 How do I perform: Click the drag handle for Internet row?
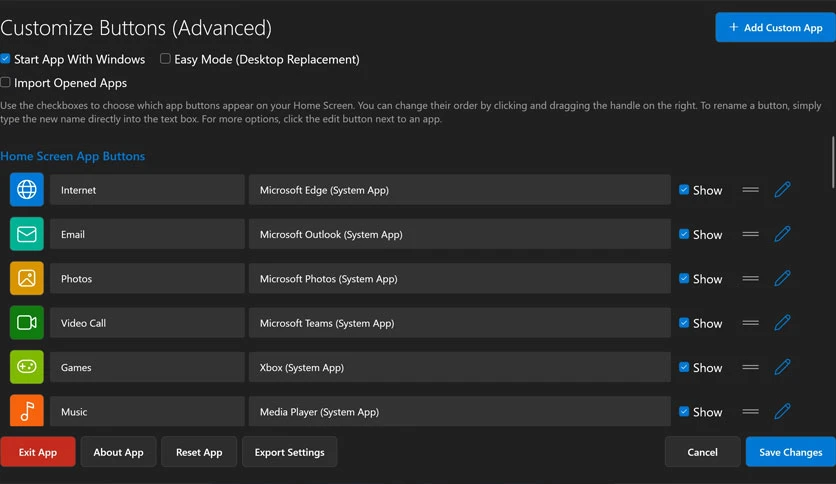coord(750,190)
